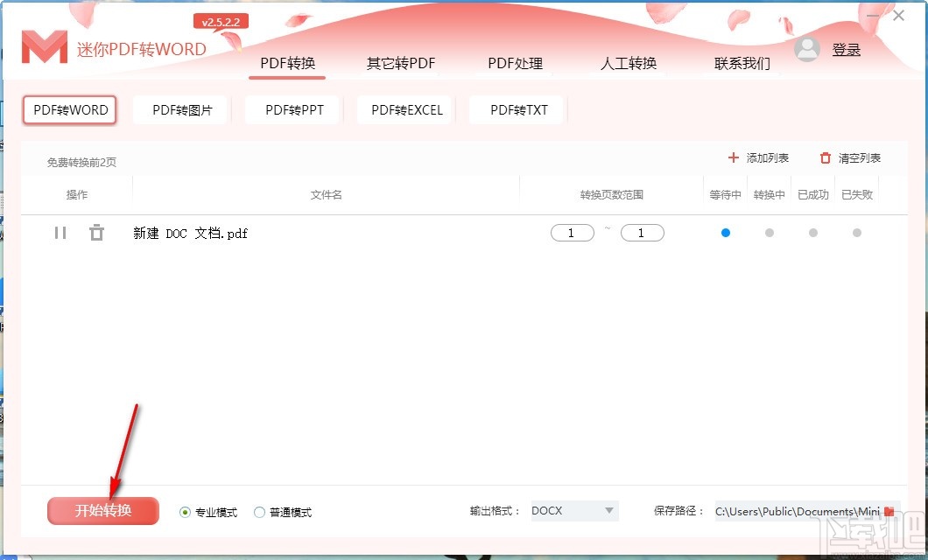Click the 登录 login link

(847, 50)
